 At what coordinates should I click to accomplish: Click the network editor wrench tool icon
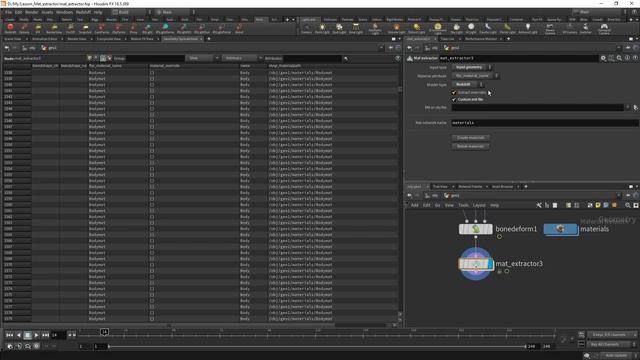tap(539, 205)
